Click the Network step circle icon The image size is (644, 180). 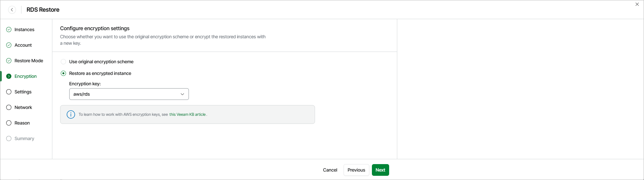pos(9,107)
